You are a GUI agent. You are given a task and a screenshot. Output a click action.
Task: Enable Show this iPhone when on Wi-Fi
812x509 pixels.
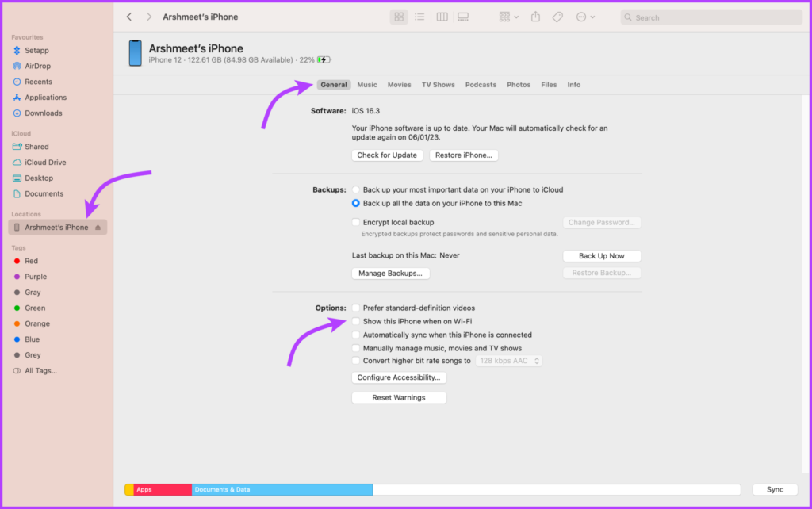[x=356, y=322]
